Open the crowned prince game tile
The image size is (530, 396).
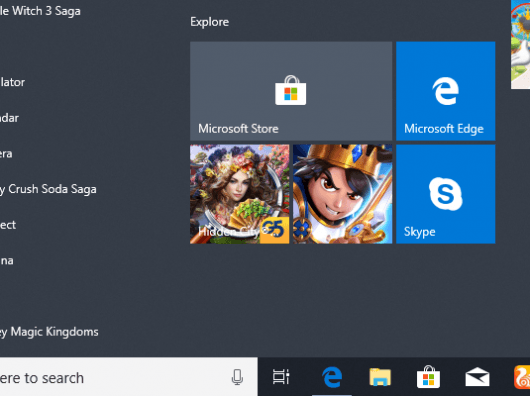tap(342, 194)
